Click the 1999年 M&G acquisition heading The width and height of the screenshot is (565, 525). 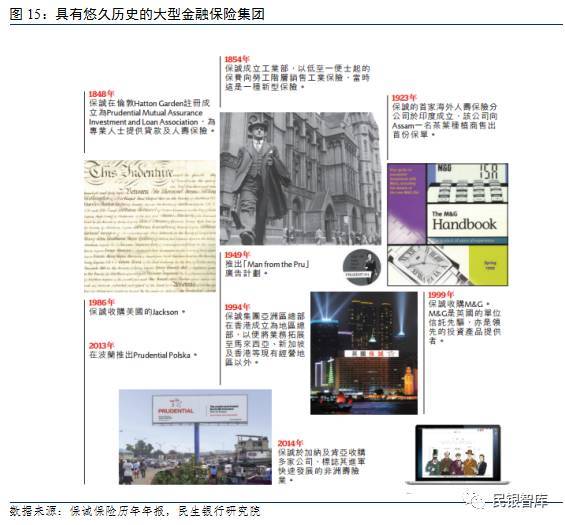click(x=441, y=295)
